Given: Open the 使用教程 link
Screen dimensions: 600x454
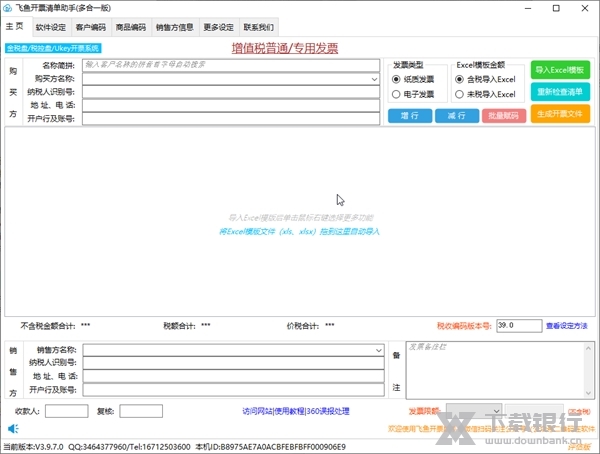Looking at the screenshot, I should coord(290,411).
